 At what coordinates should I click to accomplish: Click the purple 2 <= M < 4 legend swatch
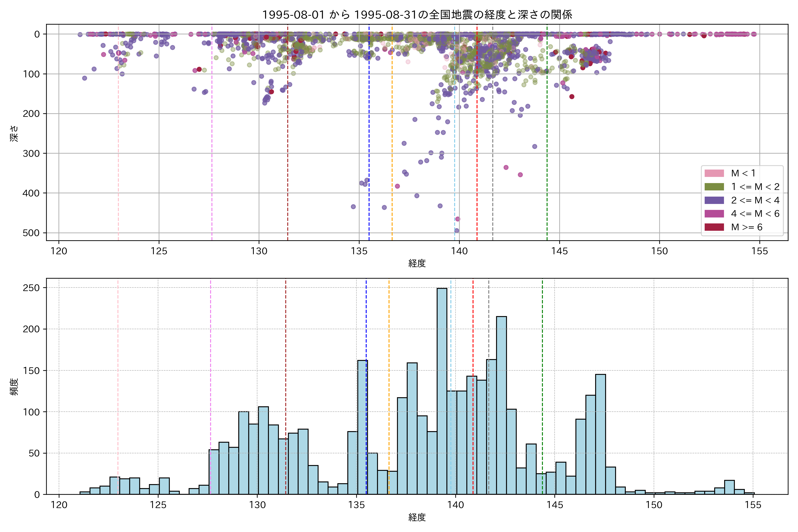[x=714, y=200]
